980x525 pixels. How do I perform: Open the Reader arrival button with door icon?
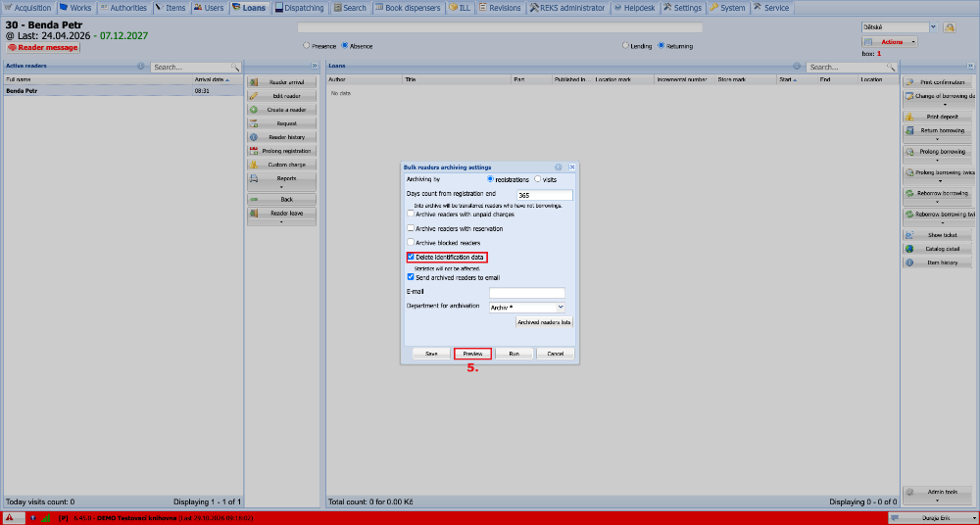(x=281, y=82)
